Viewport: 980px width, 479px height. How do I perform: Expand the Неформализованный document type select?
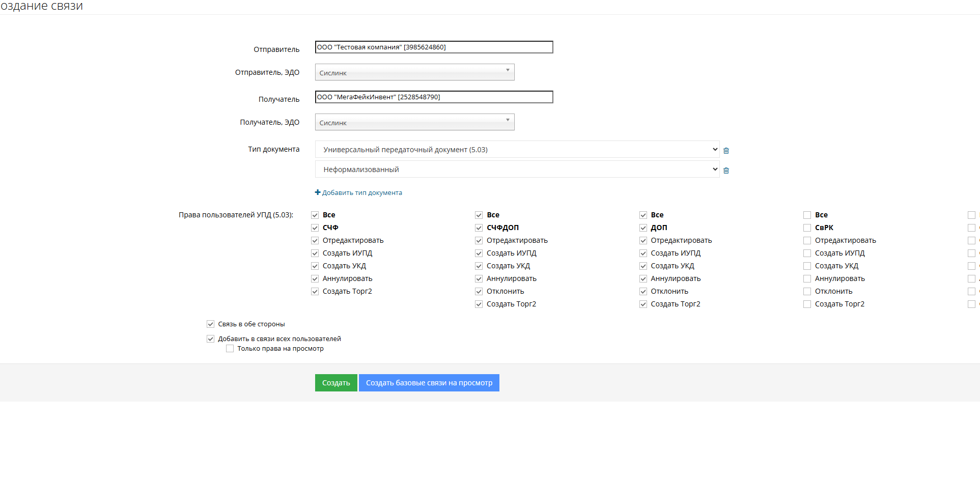517,170
